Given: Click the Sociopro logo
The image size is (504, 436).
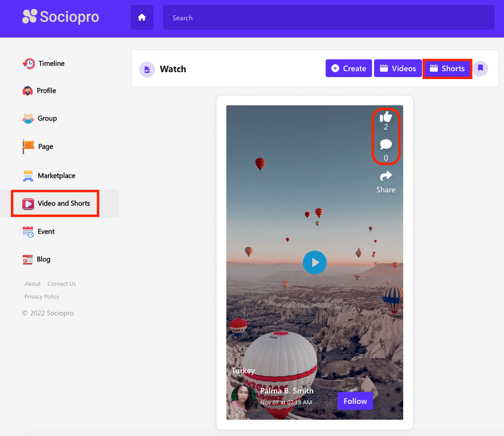Looking at the screenshot, I should click(61, 17).
